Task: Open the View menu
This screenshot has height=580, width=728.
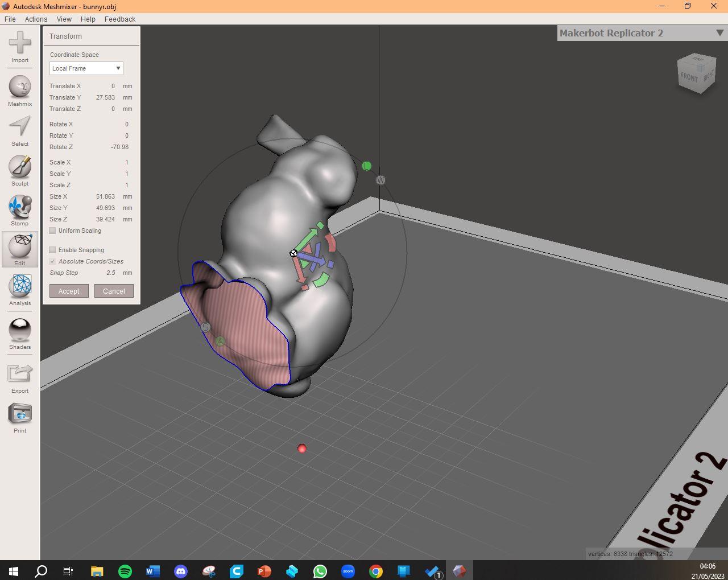Action: 64,19
